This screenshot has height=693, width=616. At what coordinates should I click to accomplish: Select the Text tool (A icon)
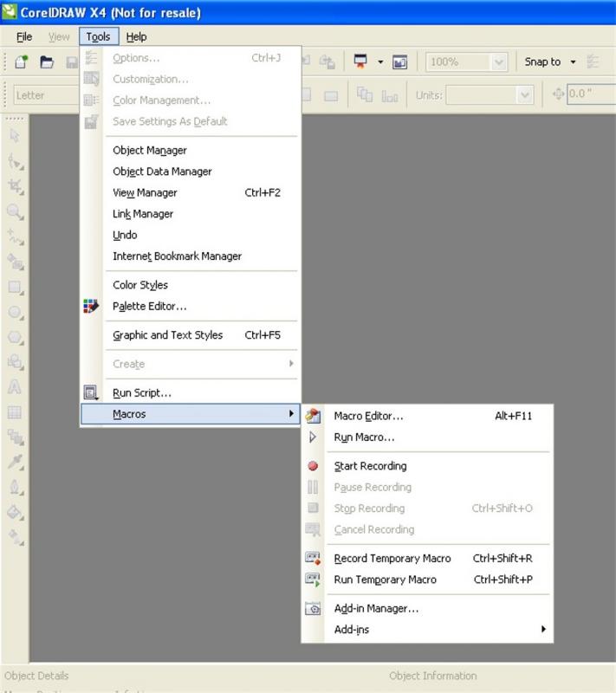point(15,387)
